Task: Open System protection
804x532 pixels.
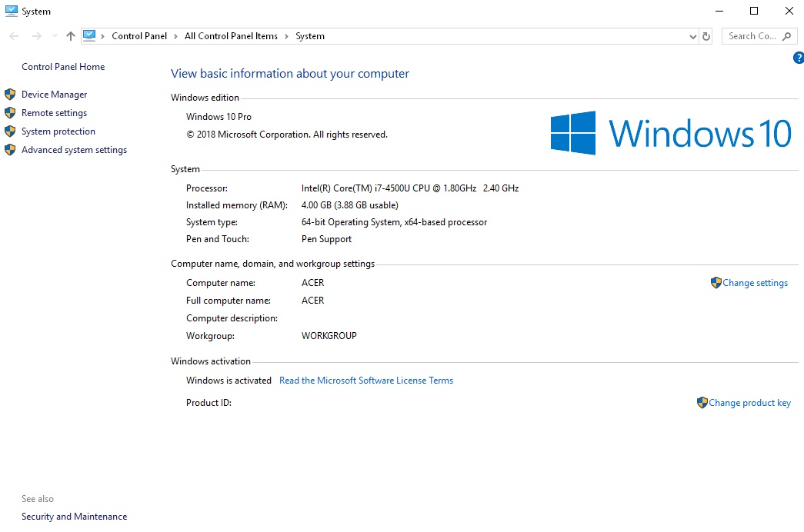Action: tap(58, 131)
